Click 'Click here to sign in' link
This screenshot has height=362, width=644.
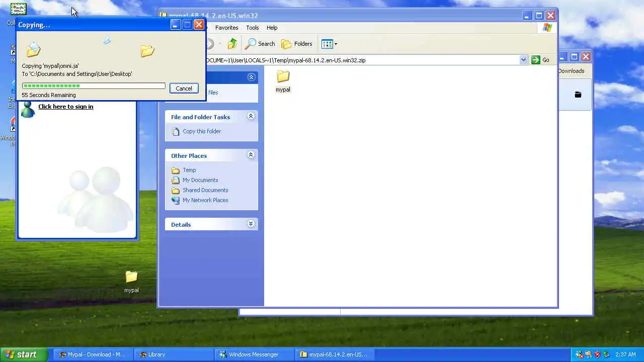click(x=65, y=107)
